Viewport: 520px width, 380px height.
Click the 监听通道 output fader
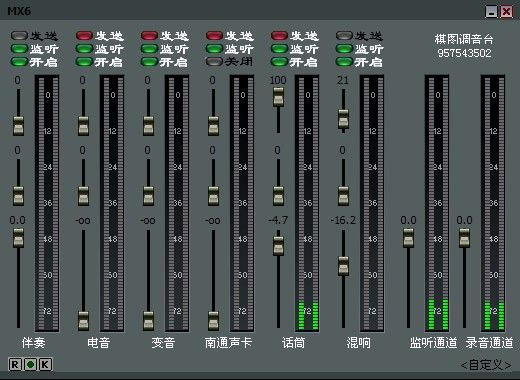408,238
